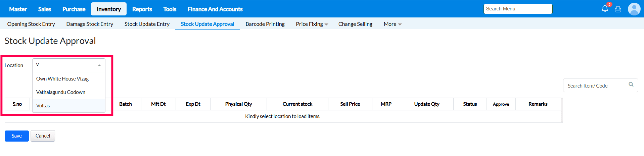Open the Barcode Printing tab
Image resolution: width=644 pixels, height=156 pixels.
pos(265,24)
